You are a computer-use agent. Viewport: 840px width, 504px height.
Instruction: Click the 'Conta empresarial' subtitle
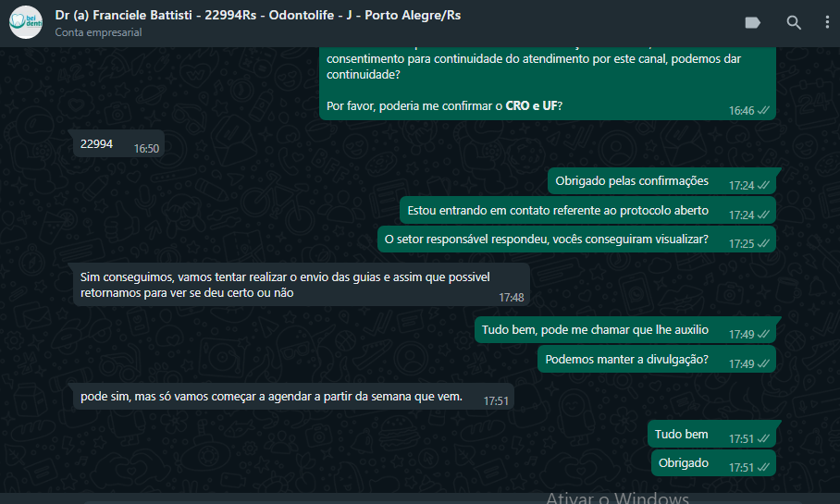98,32
